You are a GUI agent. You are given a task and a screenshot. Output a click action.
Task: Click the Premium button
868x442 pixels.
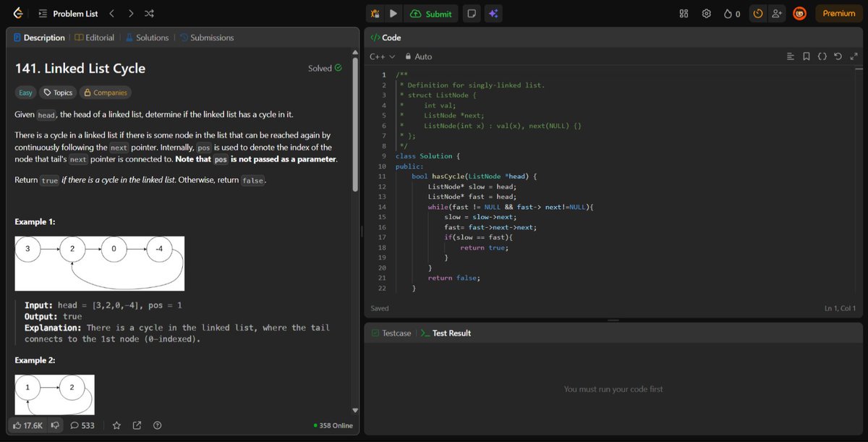(x=838, y=13)
